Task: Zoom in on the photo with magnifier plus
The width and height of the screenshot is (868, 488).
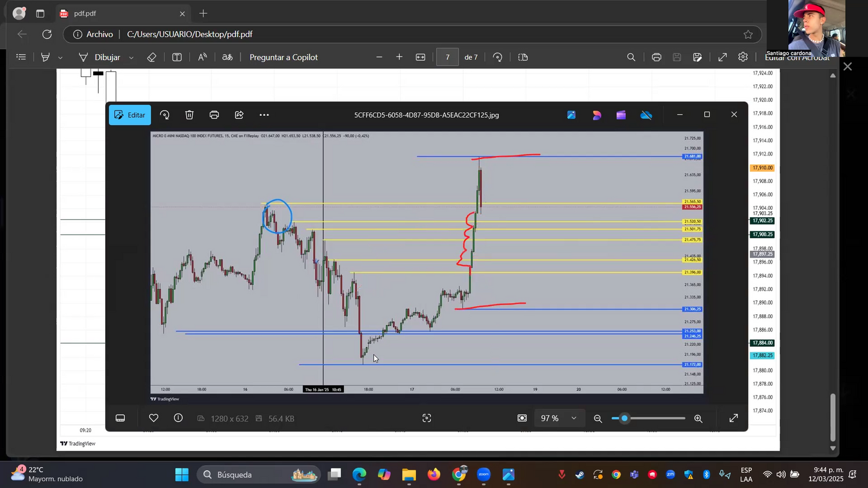Action: click(x=698, y=418)
